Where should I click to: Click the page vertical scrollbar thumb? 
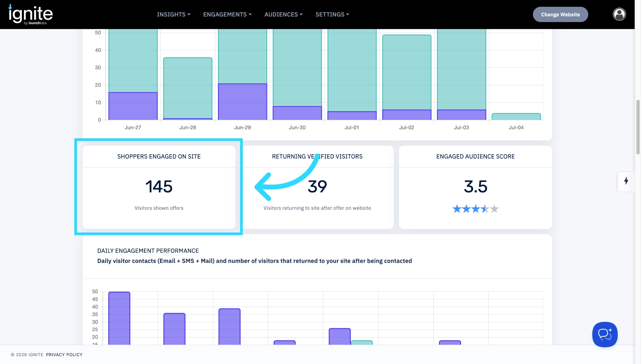(x=638, y=127)
